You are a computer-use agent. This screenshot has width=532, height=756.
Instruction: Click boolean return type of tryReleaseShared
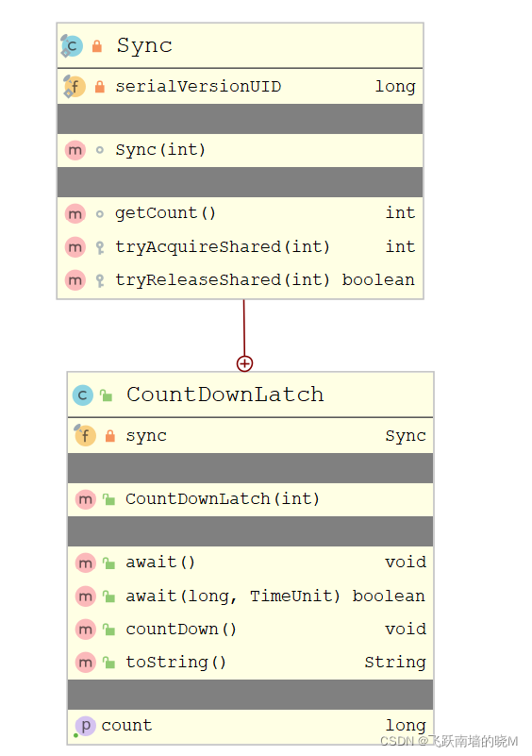click(378, 280)
